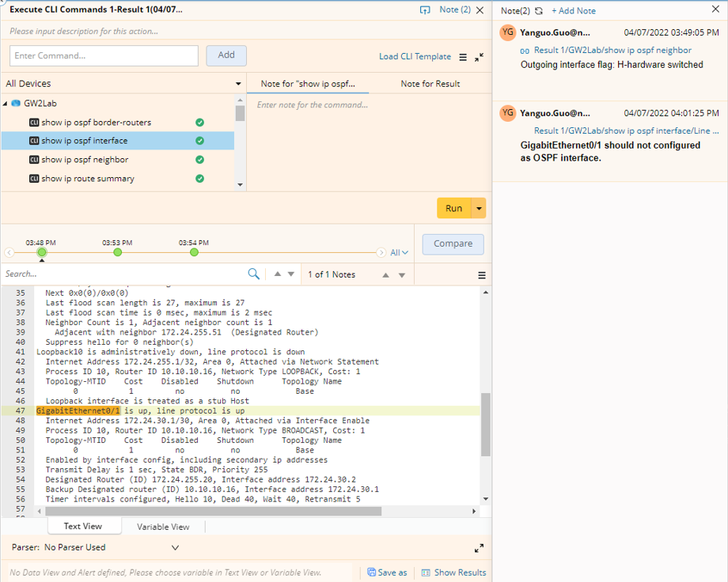Go to previous search match arrow
Image resolution: width=728 pixels, height=582 pixels.
tap(278, 274)
